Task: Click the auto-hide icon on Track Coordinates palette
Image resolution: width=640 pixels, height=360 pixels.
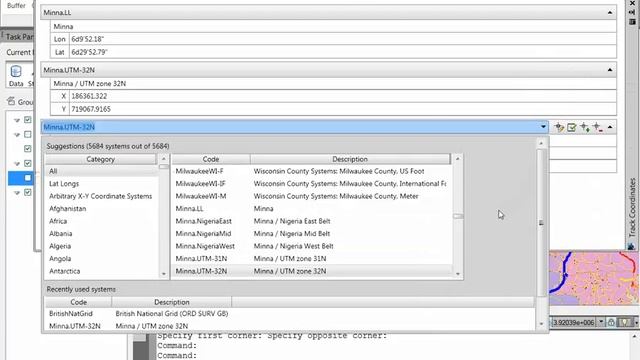Action: click(x=632, y=12)
